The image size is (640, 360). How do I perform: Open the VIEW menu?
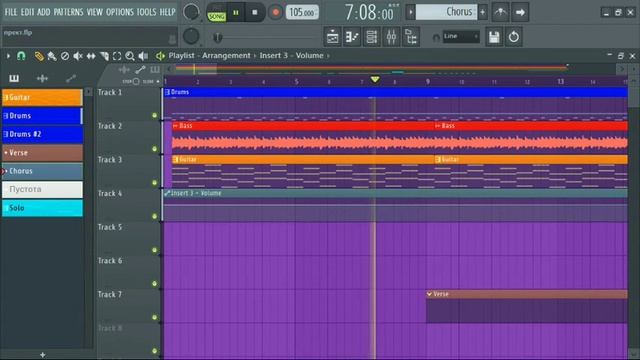point(94,12)
